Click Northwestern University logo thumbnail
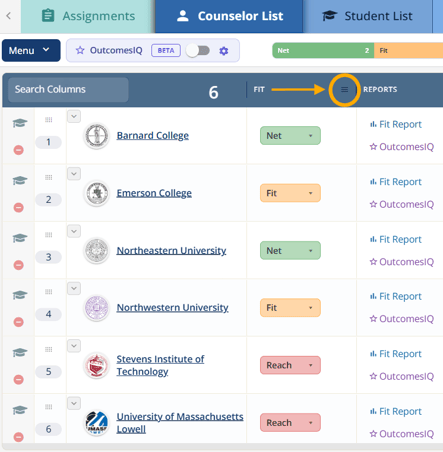 tap(97, 308)
